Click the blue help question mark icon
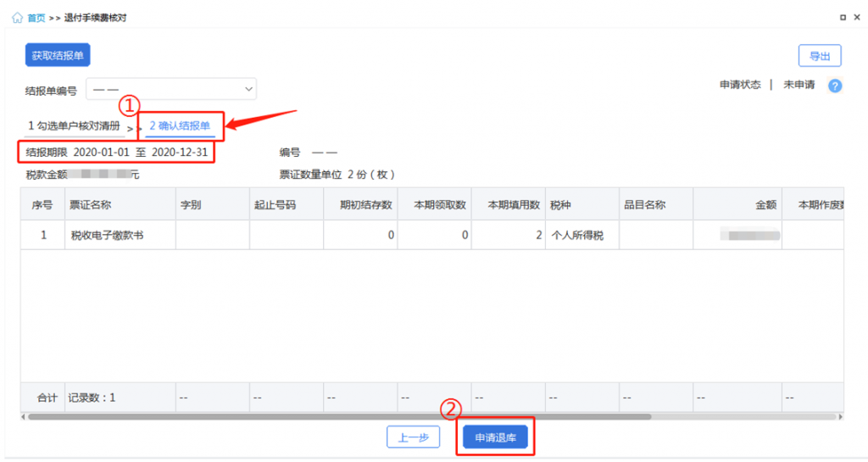The image size is (868, 462). pyautogui.click(x=835, y=86)
